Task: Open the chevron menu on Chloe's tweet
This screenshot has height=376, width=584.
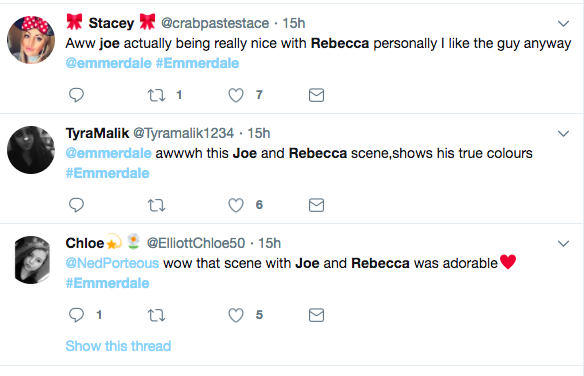Action: coord(563,244)
